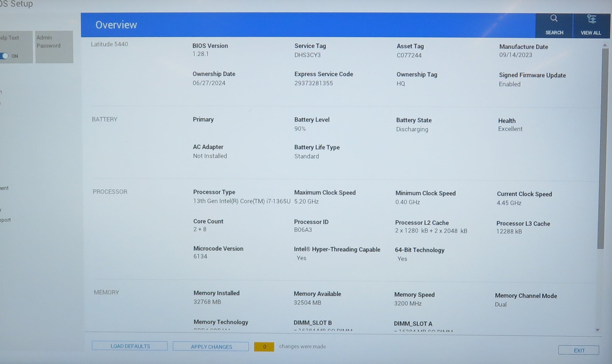Open the Admin Password tile

(54, 47)
